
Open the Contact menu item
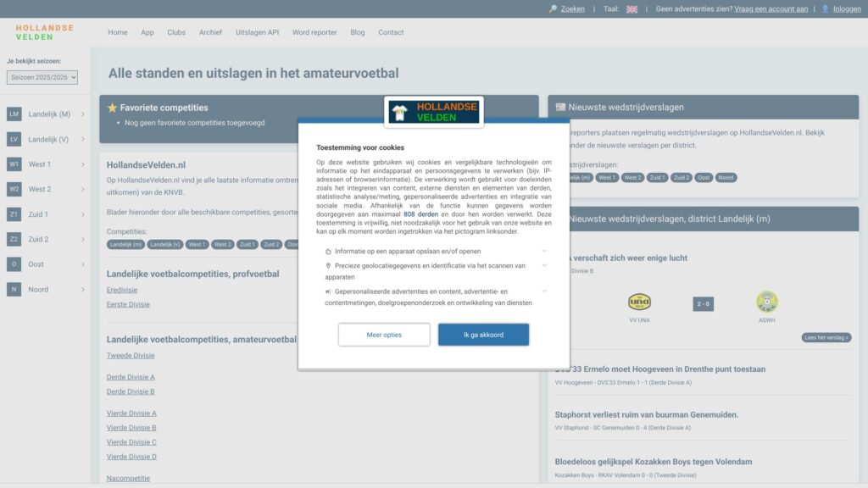pyautogui.click(x=391, y=32)
